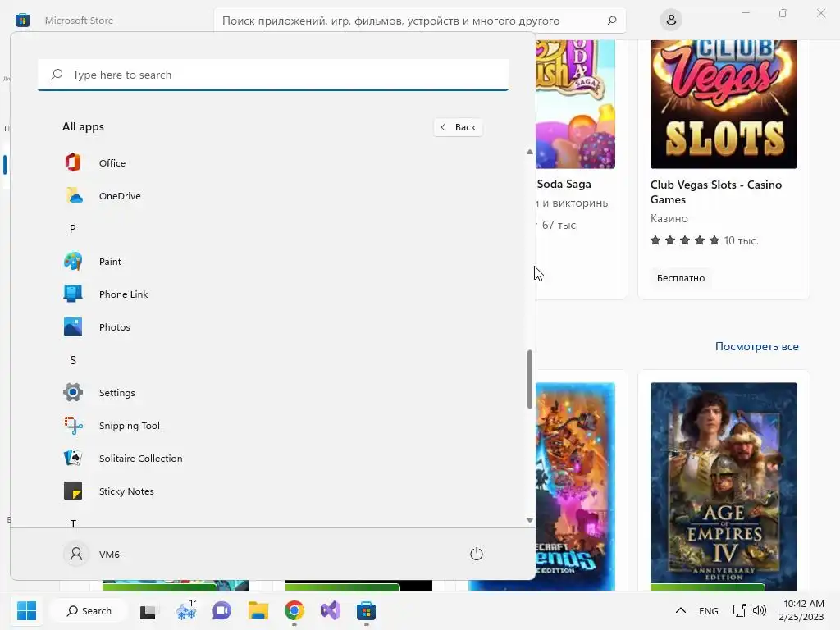This screenshot has height=630, width=840.
Task: Jump to letter S section header
Action: click(73, 360)
